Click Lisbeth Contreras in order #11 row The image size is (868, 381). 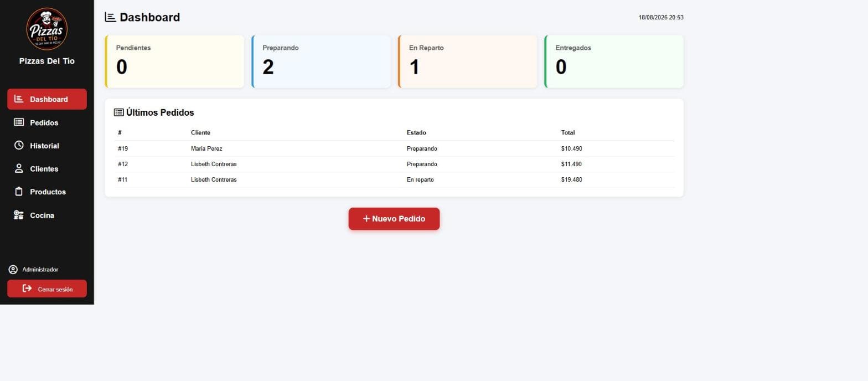214,179
